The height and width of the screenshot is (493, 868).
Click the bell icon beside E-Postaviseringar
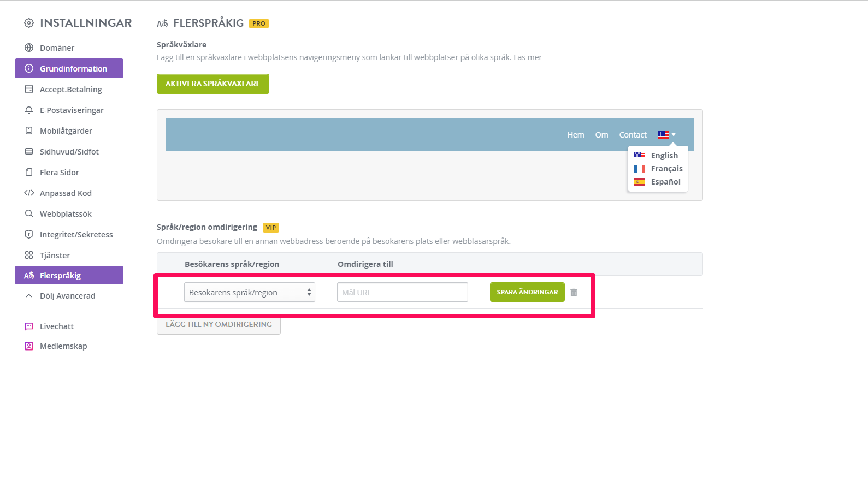(29, 110)
